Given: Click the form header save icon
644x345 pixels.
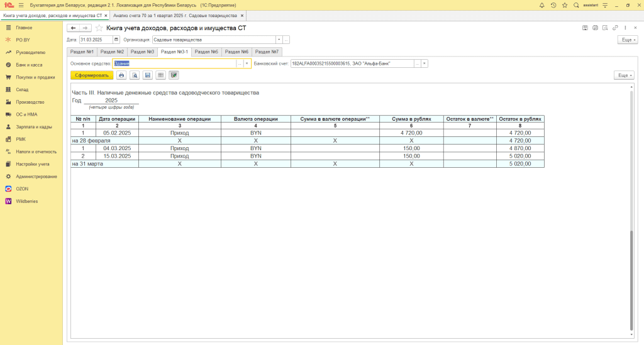Looking at the screenshot, I should coord(585,28).
